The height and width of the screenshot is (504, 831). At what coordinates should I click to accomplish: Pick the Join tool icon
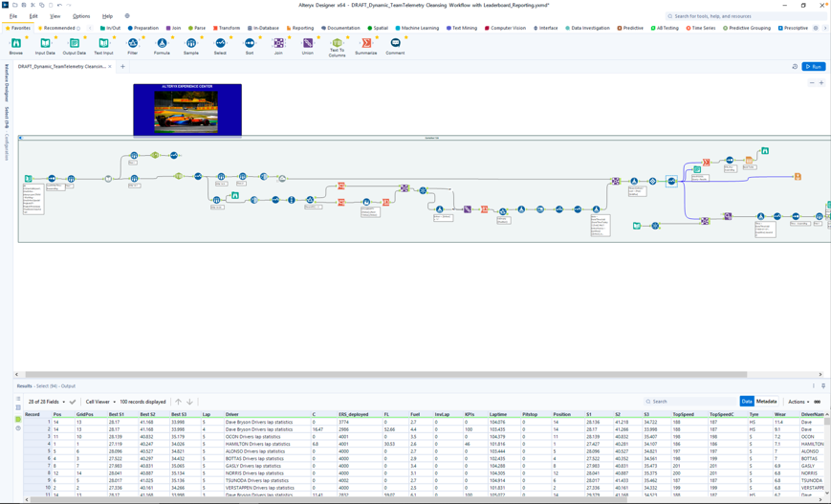point(278,43)
